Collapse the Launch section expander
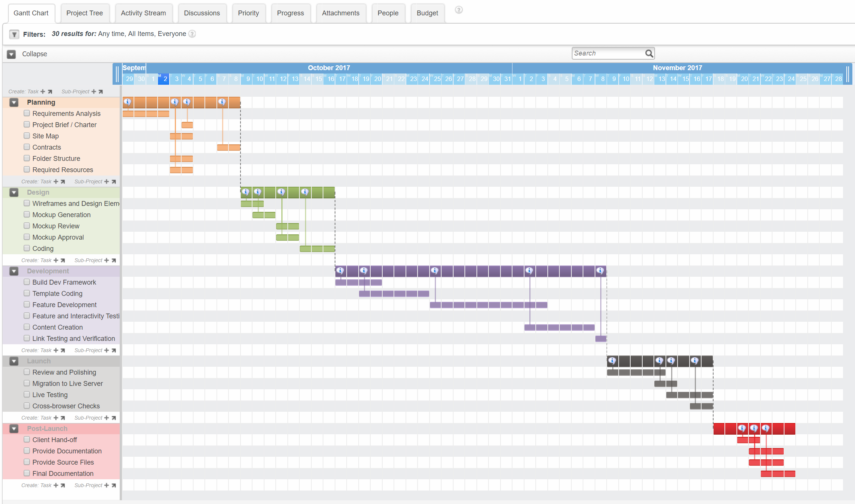This screenshot has width=855, height=504. (x=13, y=361)
